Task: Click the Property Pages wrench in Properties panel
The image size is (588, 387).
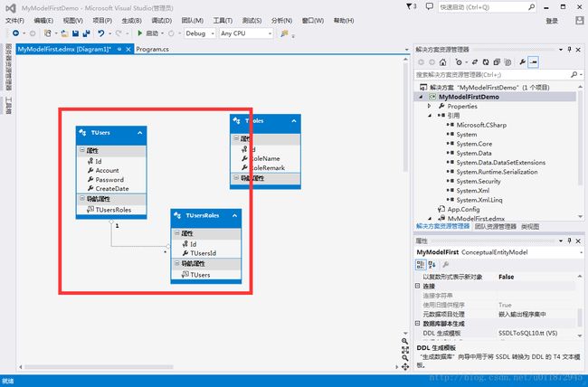Action: click(x=445, y=265)
